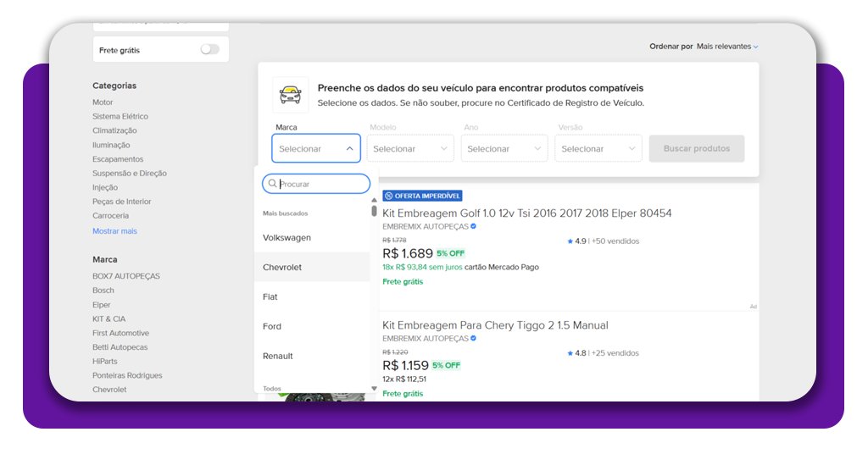Click the 5% OFF tag on Chery kit
The image size is (868, 454).
click(x=446, y=366)
